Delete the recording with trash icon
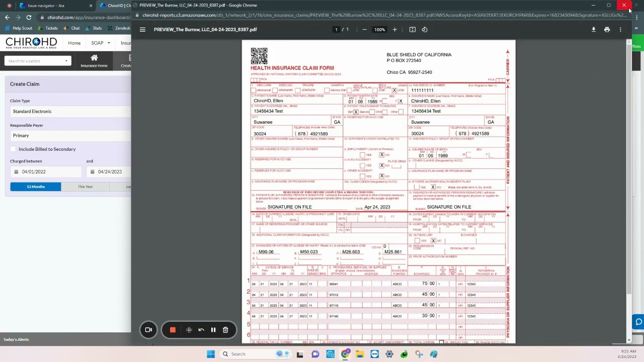 (225, 330)
